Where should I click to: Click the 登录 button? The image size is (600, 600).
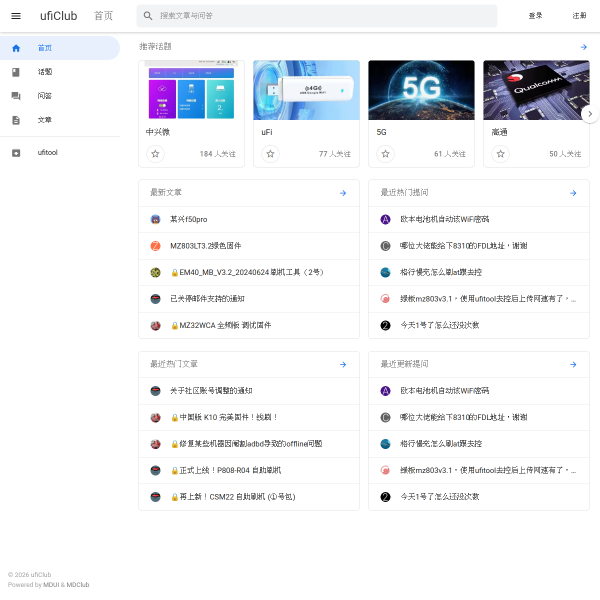point(535,16)
